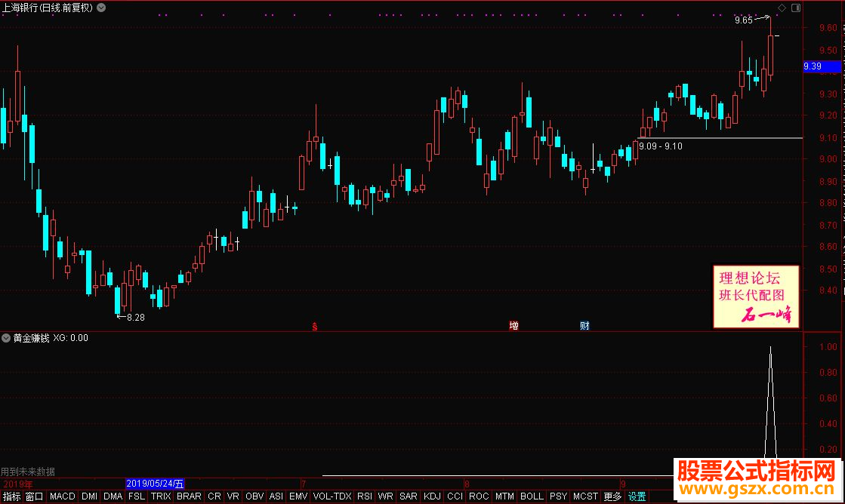Switch indicator to CR

tap(214, 496)
